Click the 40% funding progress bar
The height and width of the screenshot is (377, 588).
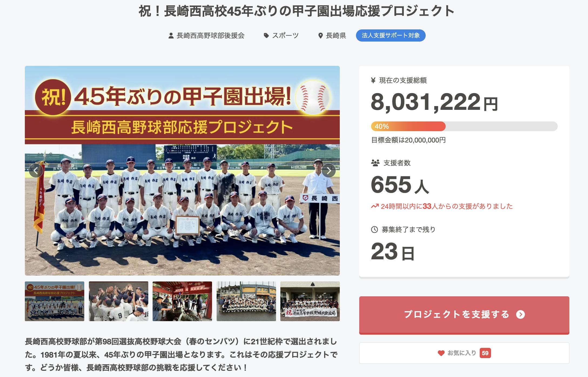(x=464, y=126)
